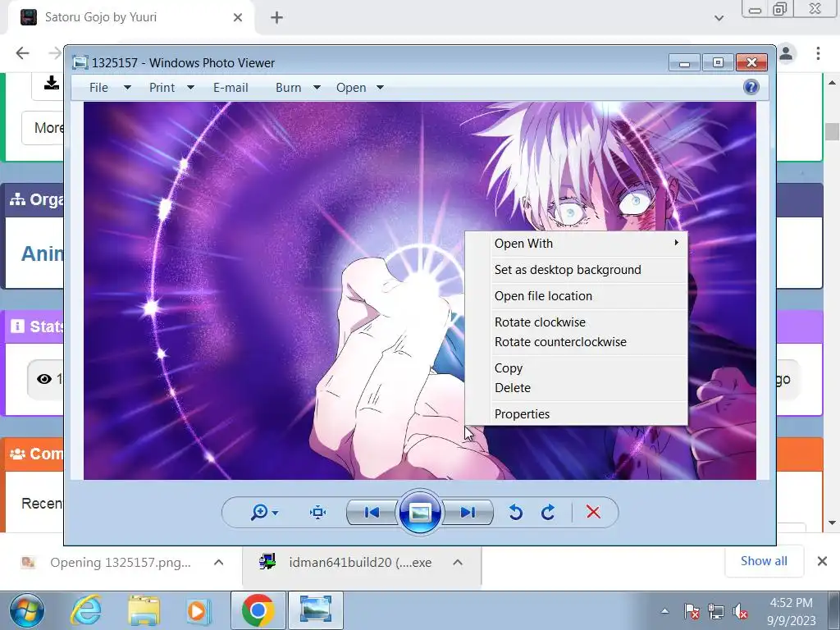Click the download icon on the webpage
The height and width of the screenshot is (630, 840).
click(52, 83)
